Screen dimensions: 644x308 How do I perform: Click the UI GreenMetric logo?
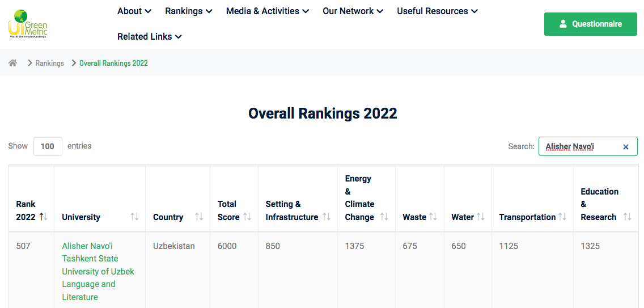[28, 24]
